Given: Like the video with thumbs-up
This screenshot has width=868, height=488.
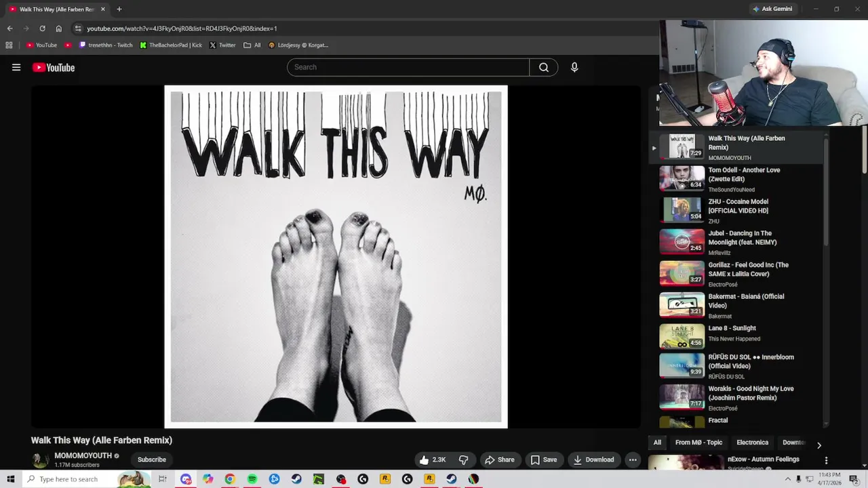Looking at the screenshot, I should tap(432, 460).
